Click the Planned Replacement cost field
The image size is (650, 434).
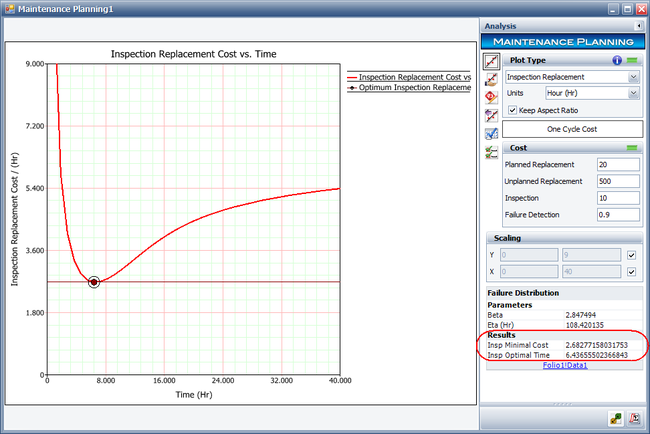[x=618, y=165]
